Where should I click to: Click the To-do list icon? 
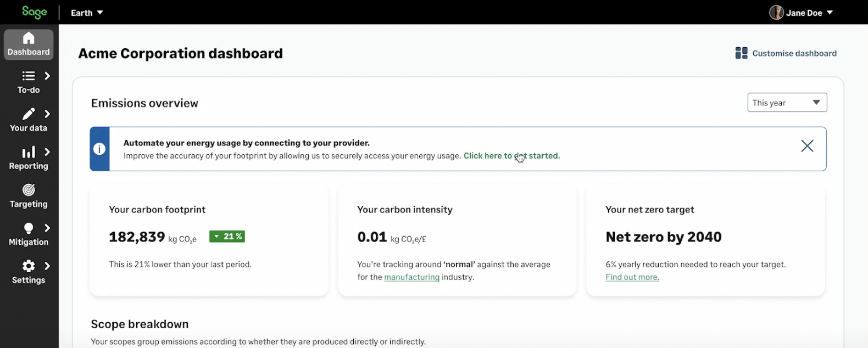pos(29,76)
